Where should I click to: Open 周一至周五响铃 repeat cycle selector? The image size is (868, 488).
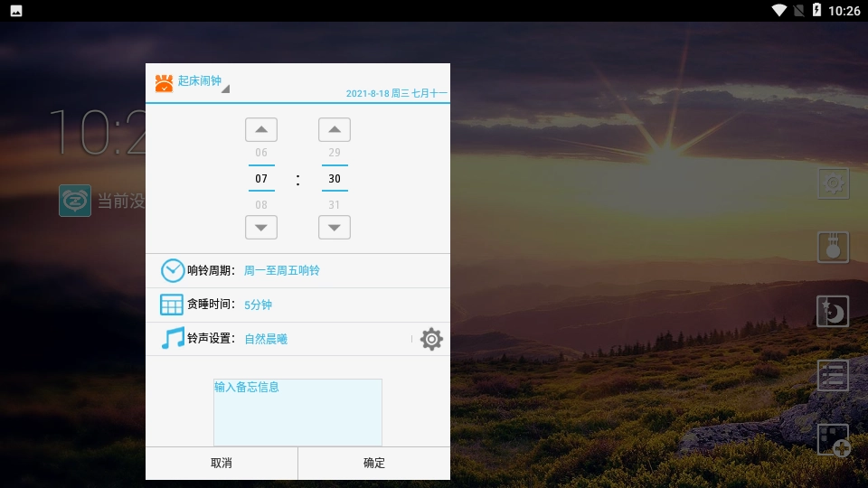click(x=282, y=270)
